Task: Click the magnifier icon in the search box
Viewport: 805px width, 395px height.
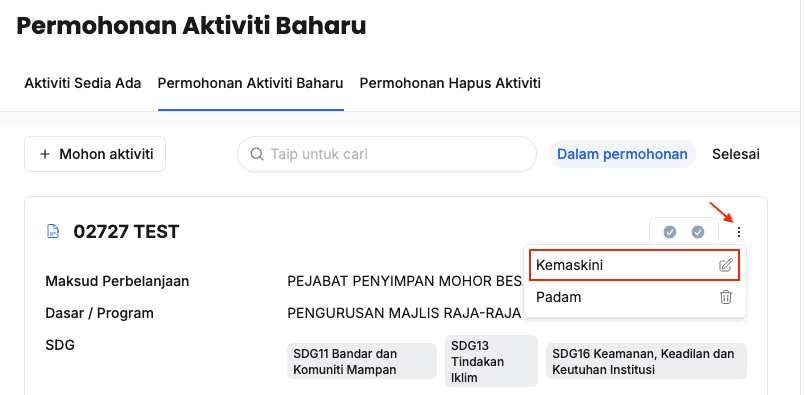Action: [x=256, y=154]
